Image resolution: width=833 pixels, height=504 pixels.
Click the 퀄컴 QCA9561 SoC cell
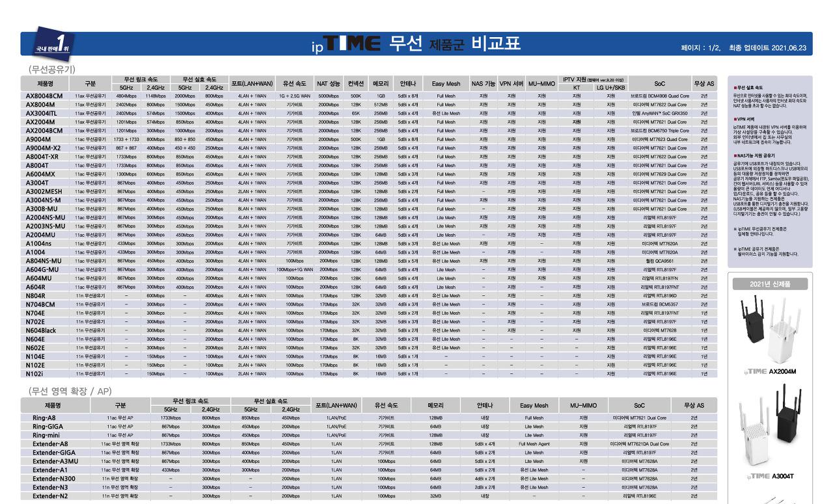(659, 261)
